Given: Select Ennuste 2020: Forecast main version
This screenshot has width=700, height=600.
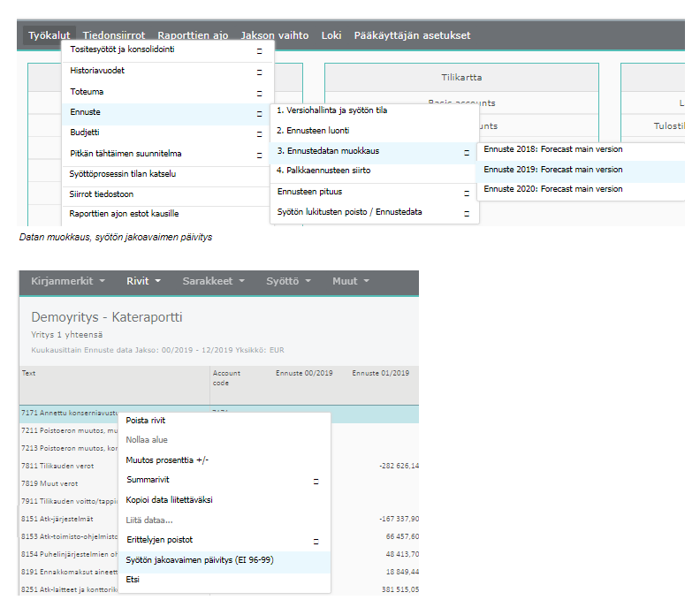Looking at the screenshot, I should (x=553, y=189).
